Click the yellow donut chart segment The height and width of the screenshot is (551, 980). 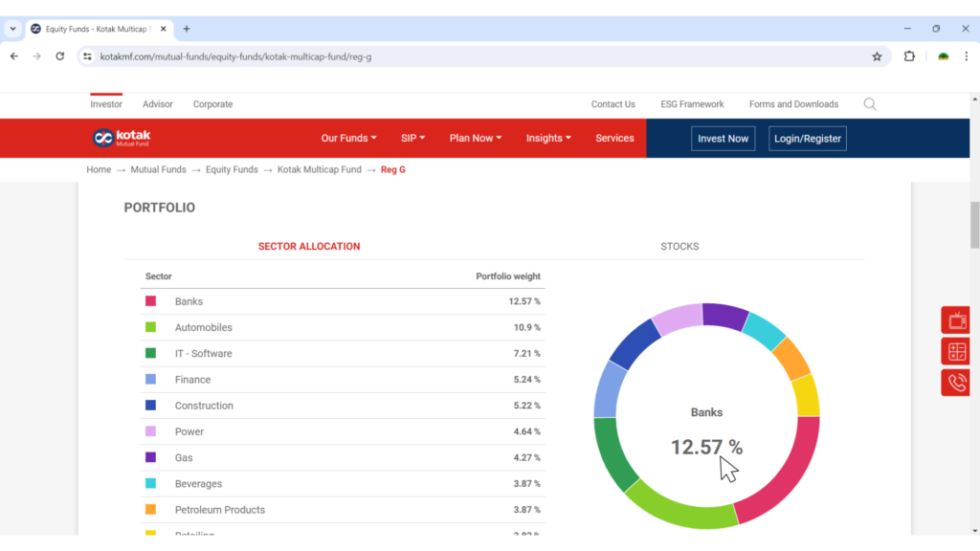coord(806,396)
